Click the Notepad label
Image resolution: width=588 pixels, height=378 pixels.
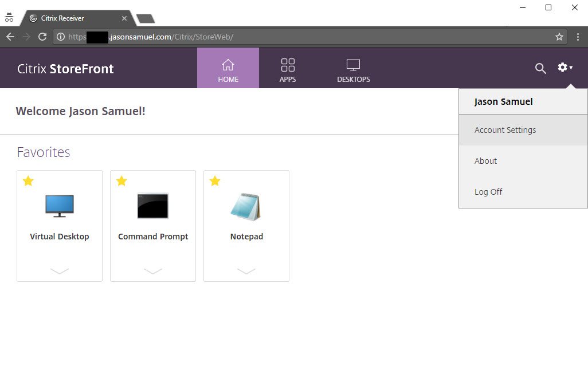coord(247,237)
